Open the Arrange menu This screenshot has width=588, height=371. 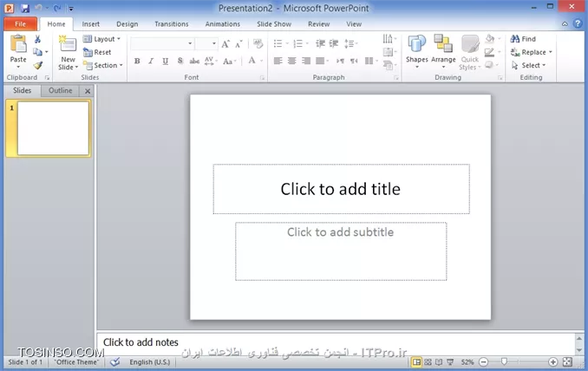(x=443, y=52)
